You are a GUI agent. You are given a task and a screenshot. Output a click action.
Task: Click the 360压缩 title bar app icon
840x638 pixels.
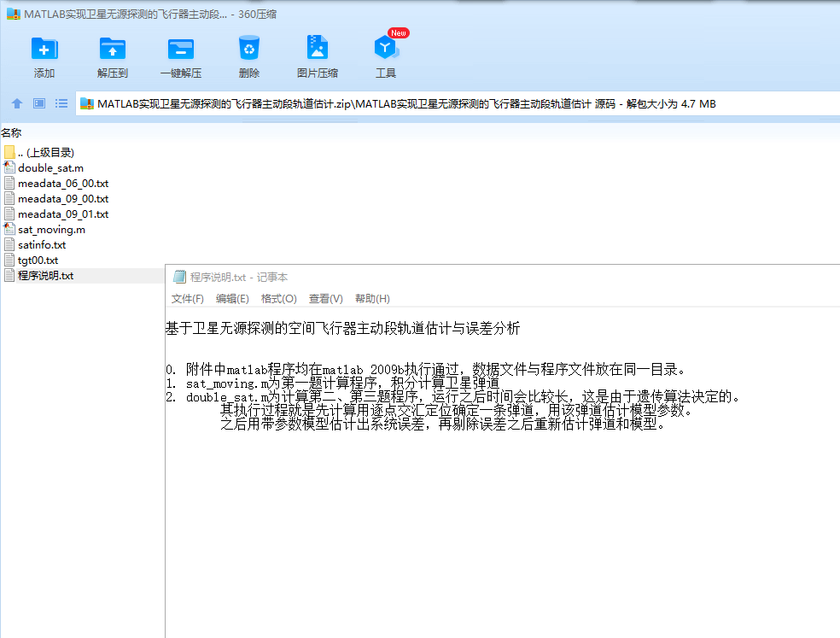pos(14,14)
